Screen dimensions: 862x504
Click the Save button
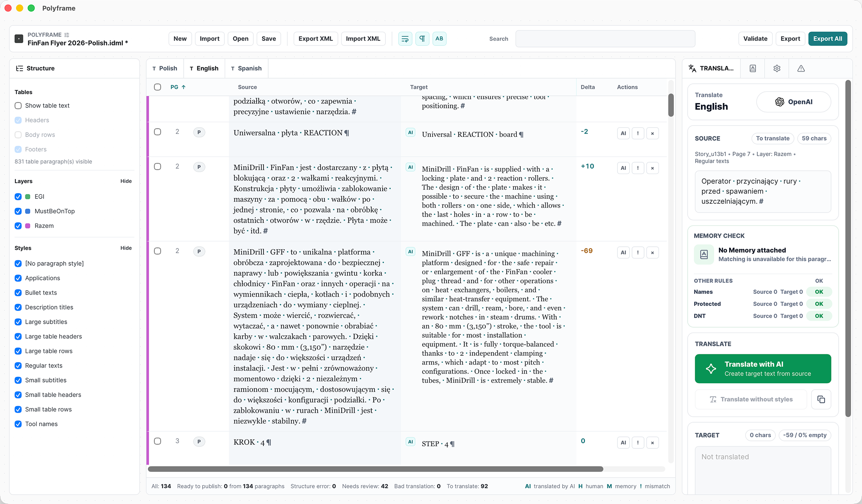[x=269, y=39]
